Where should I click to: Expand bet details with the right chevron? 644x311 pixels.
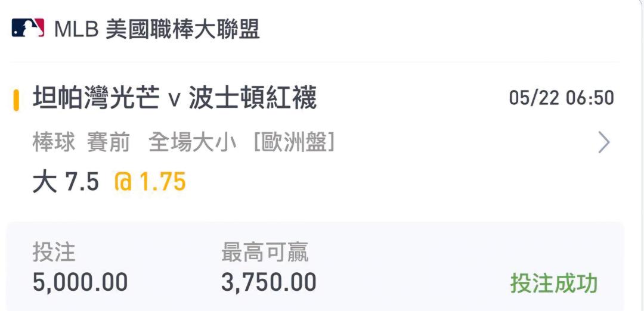pos(604,143)
